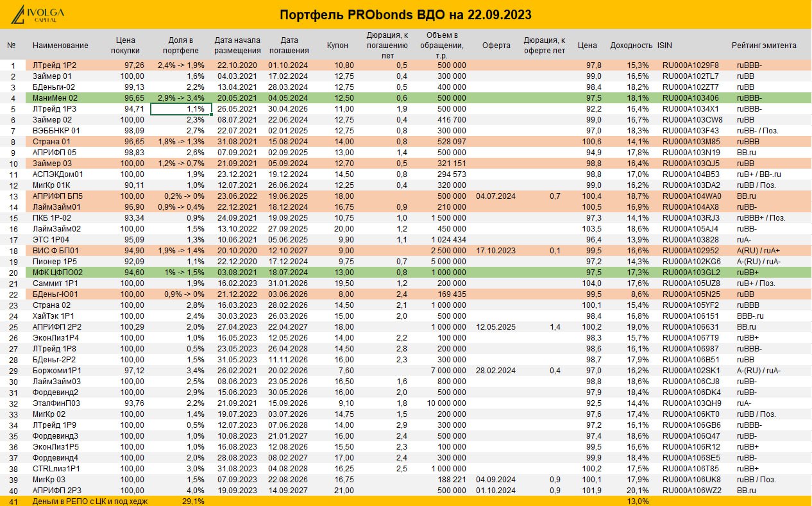Click the "ПКБ 1Р-02" name cell
812x506 pixels.
pos(52,218)
